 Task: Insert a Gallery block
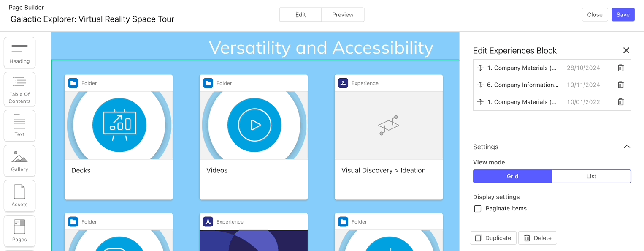[x=19, y=161]
